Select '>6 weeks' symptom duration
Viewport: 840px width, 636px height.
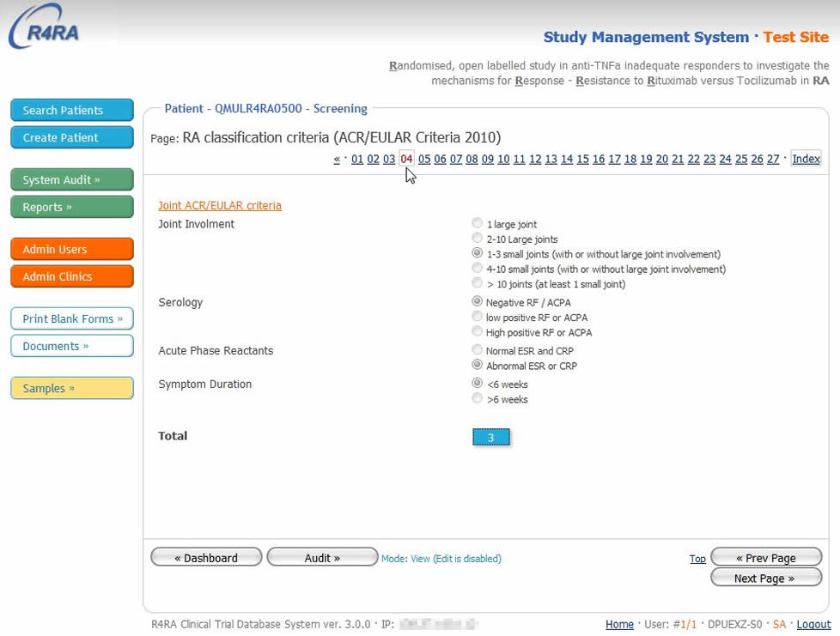(x=478, y=399)
